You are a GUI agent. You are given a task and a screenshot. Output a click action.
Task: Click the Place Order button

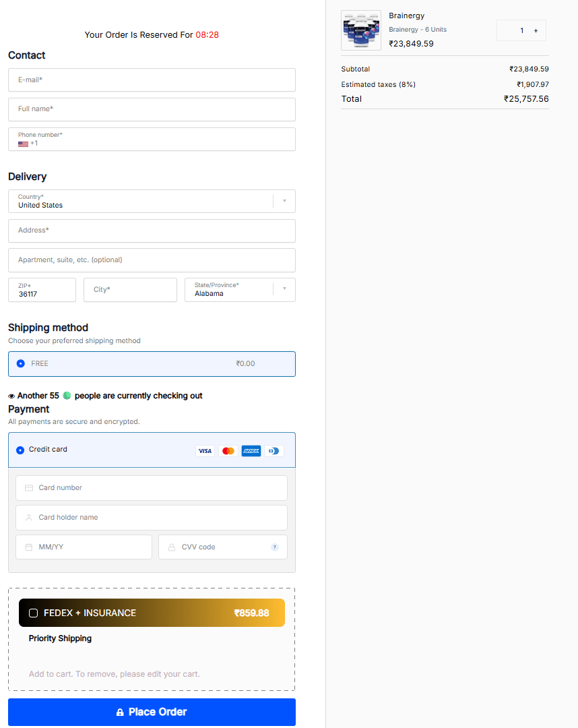click(152, 712)
